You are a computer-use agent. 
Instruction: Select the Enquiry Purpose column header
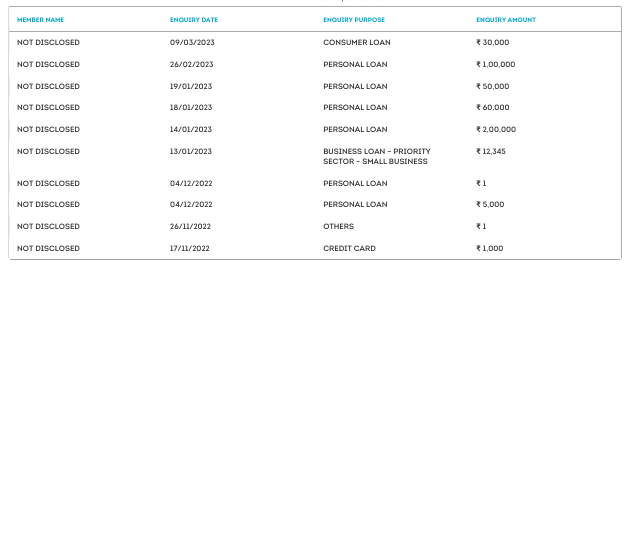354,20
